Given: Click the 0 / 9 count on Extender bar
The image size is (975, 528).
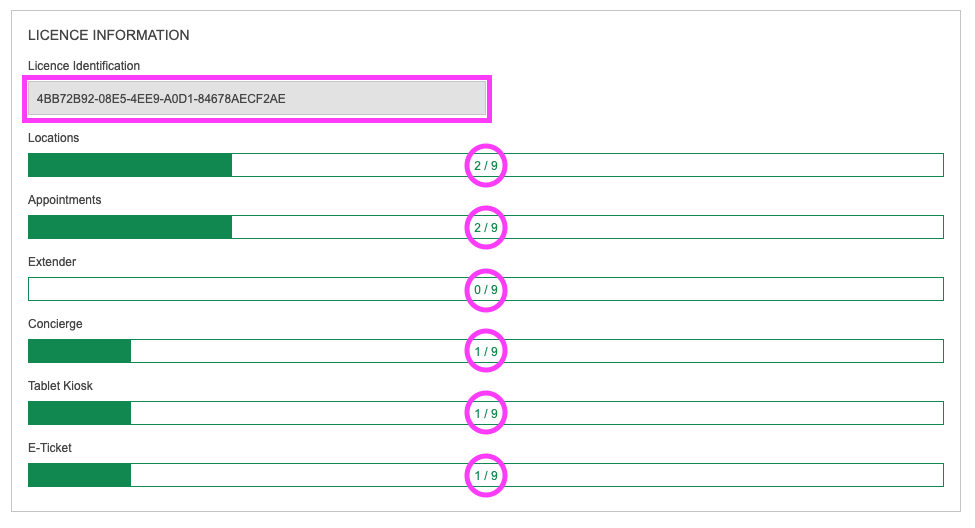Looking at the screenshot, I should 486,290.
